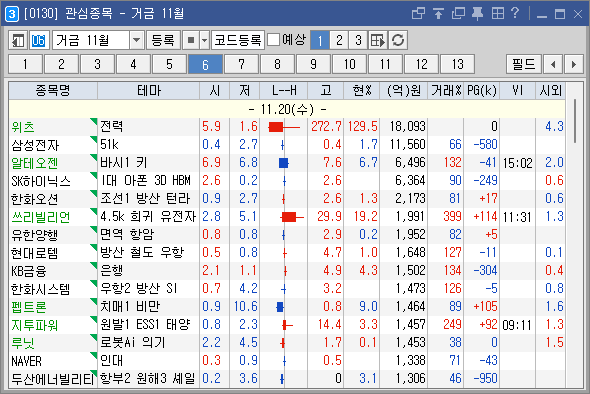590x394 pixels.
Task: Select the 위츠 stock row
Action: pos(287,127)
